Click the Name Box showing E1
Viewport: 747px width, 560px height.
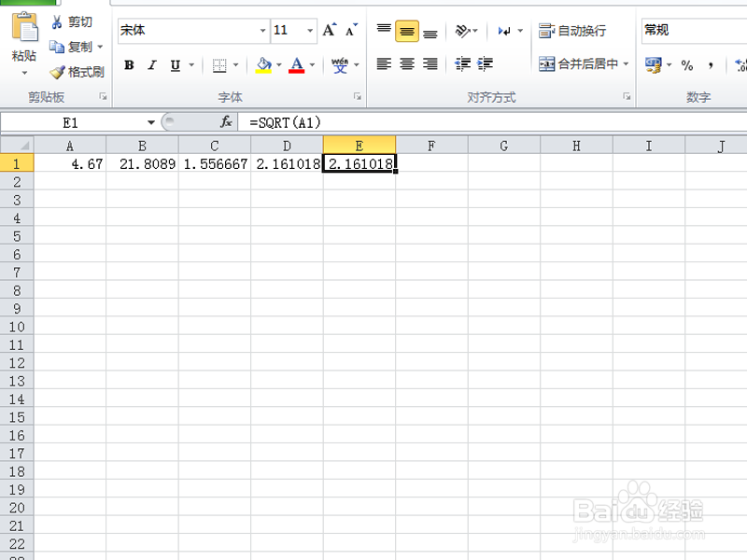tap(73, 123)
